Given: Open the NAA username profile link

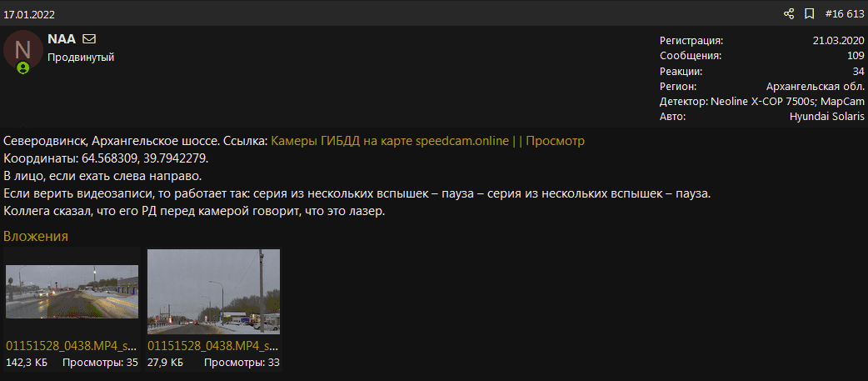Looking at the screenshot, I should (x=62, y=38).
